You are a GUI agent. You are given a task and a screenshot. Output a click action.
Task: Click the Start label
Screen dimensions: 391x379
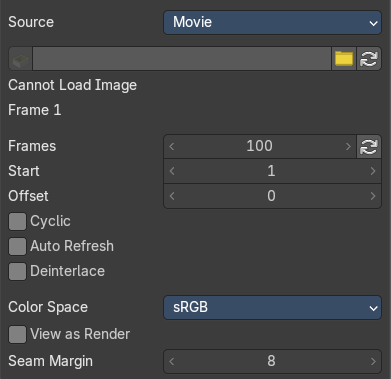point(24,171)
